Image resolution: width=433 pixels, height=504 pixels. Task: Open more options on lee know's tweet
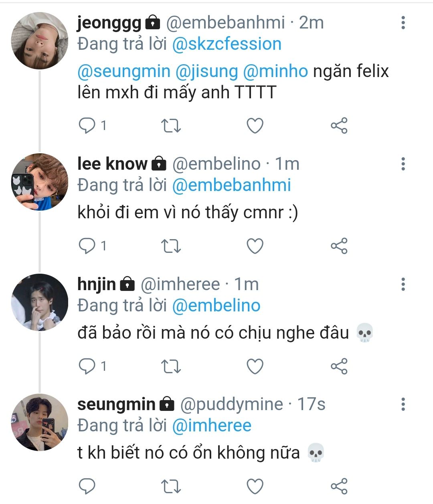403,164
